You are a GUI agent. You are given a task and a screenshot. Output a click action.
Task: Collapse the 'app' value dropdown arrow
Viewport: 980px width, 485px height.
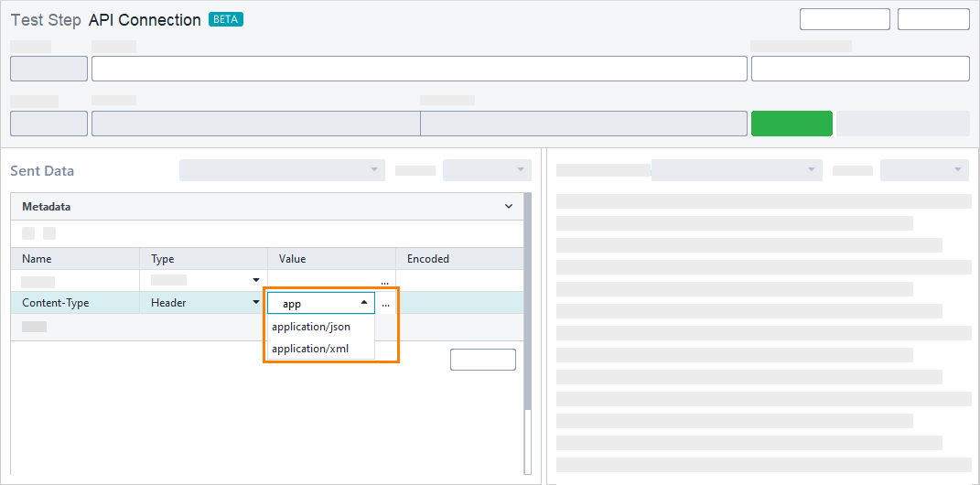(364, 303)
